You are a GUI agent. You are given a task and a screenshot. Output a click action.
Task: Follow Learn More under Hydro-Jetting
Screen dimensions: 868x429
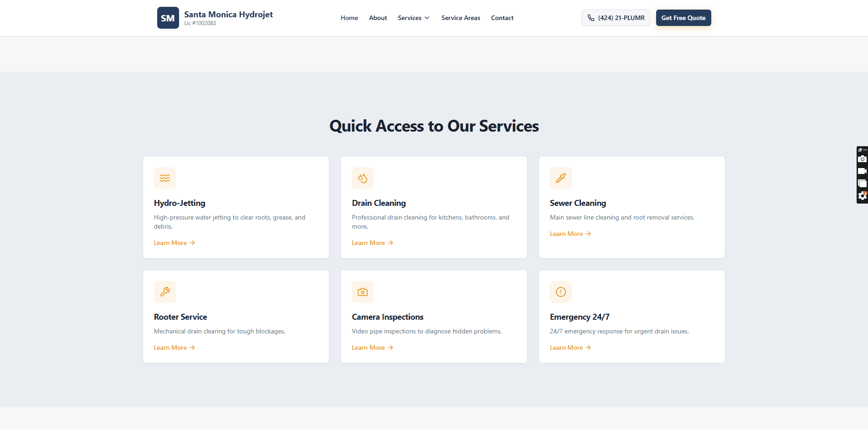coord(174,243)
